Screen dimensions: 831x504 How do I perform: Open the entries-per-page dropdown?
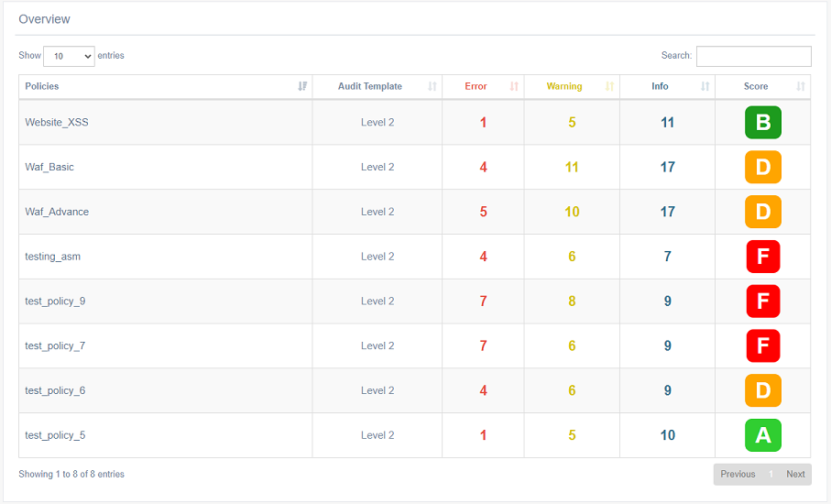point(69,56)
